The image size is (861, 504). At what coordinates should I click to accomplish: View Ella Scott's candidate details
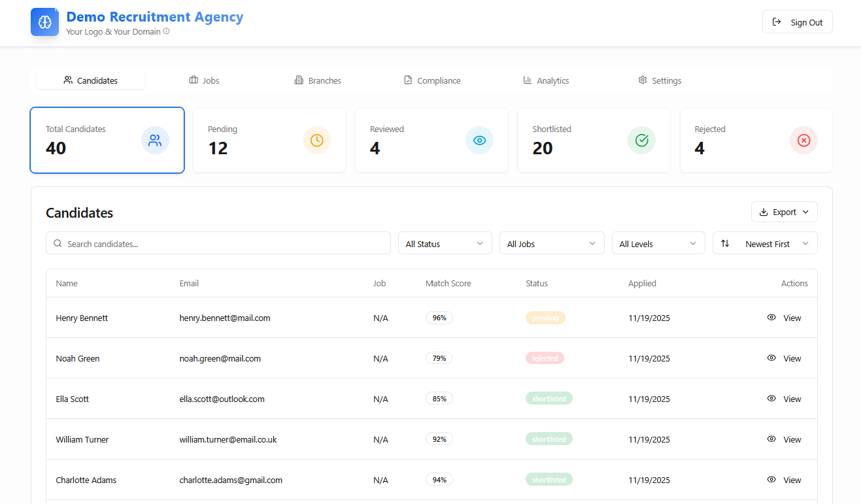coord(784,399)
